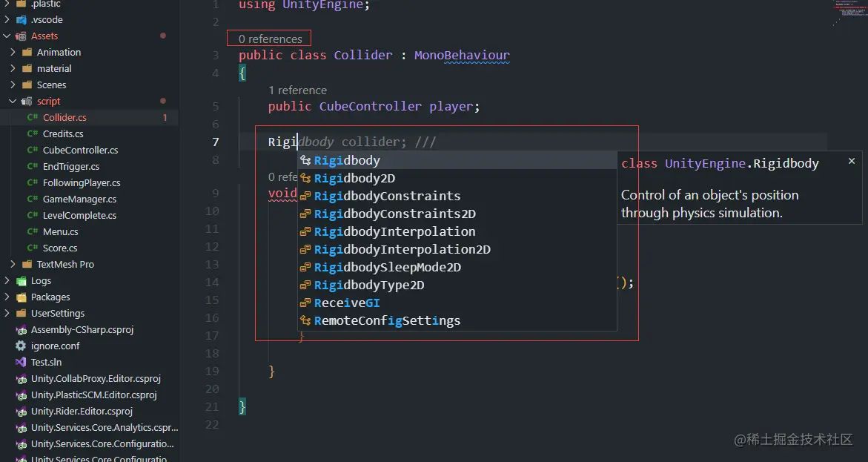The height and width of the screenshot is (462, 868).
Task: Click class icon beside RemoteConfigSettings
Action: pos(305,321)
